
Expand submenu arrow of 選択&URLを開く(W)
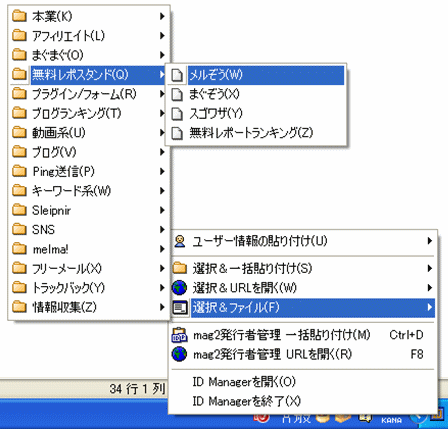pyautogui.click(x=430, y=287)
